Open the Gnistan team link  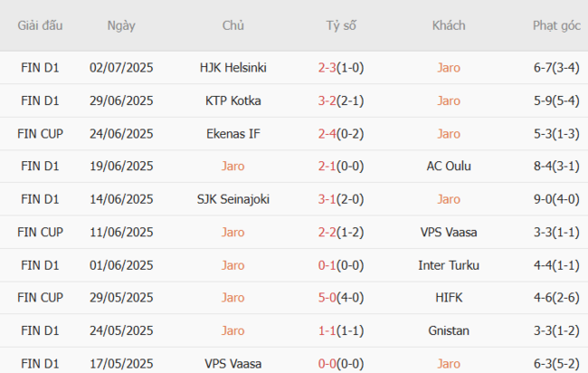click(448, 331)
